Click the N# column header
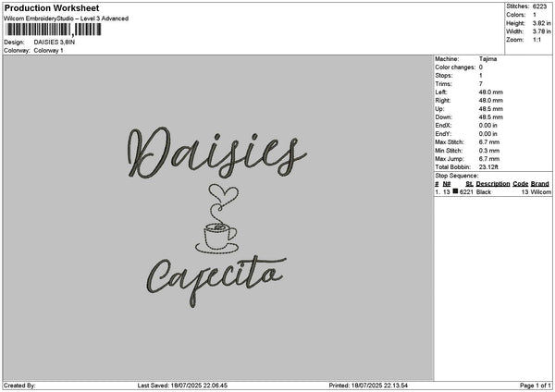Image resolution: width=555 pixels, height=392 pixels. (447, 184)
